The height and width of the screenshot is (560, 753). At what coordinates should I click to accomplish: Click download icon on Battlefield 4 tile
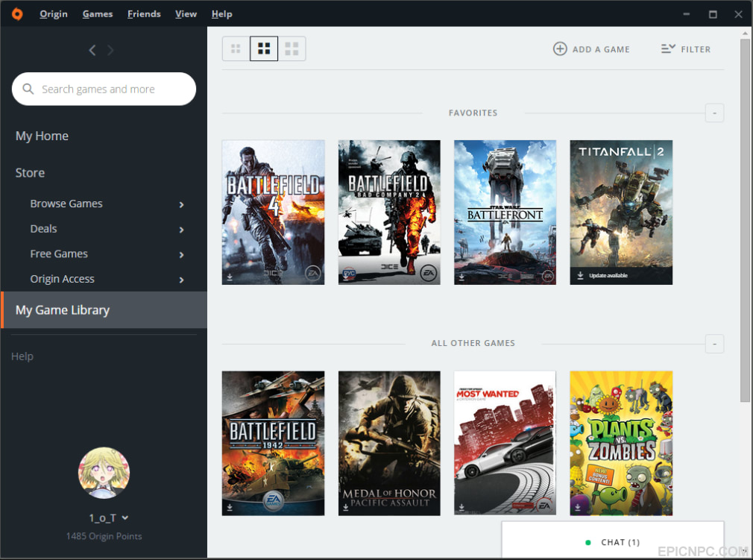point(230,277)
